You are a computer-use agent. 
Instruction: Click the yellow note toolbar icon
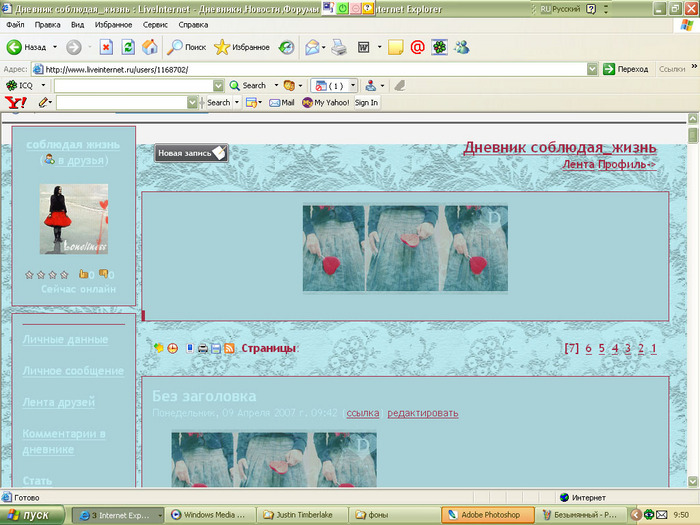pos(396,47)
